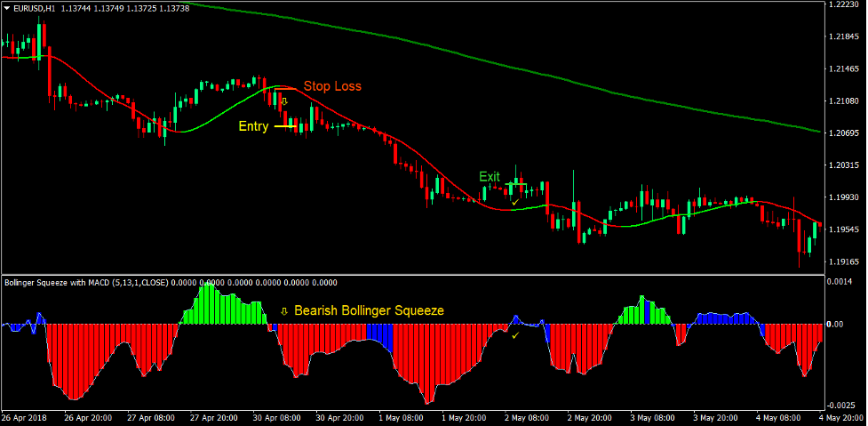Click the 27 Apr 20:00 time axis label
The width and height of the screenshot is (868, 426).
(214, 418)
